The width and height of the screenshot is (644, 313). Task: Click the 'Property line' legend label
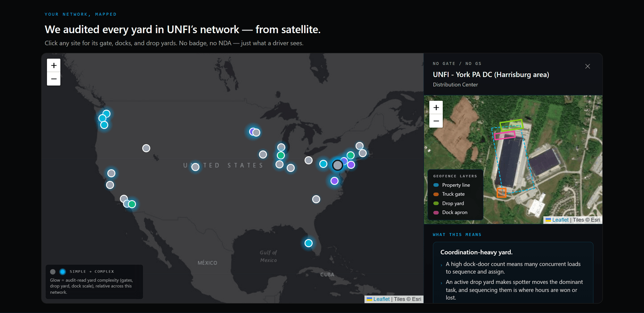456,185
